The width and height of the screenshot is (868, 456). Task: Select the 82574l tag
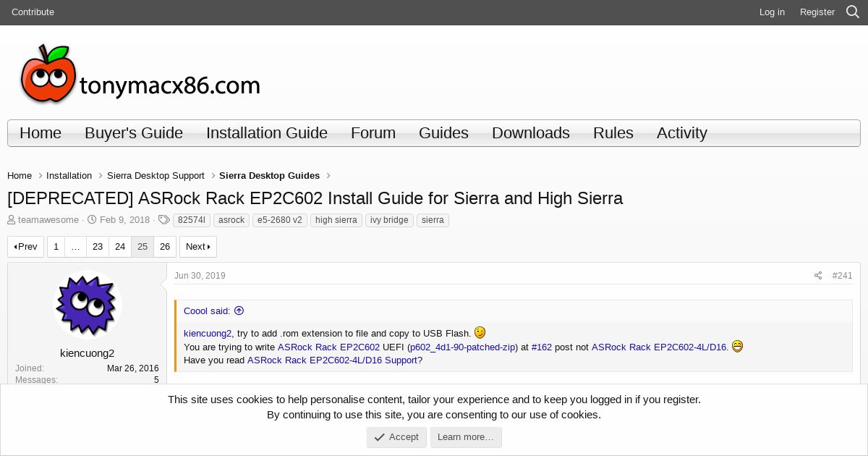[x=192, y=220]
